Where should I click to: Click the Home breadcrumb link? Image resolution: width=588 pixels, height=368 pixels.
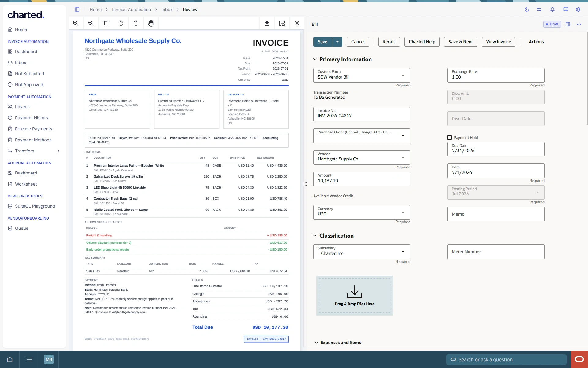[96, 10]
